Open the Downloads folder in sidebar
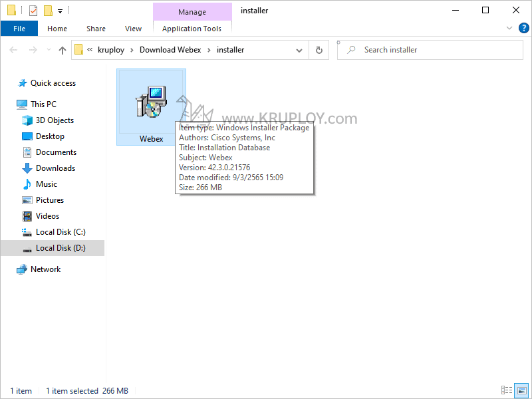 (55, 168)
